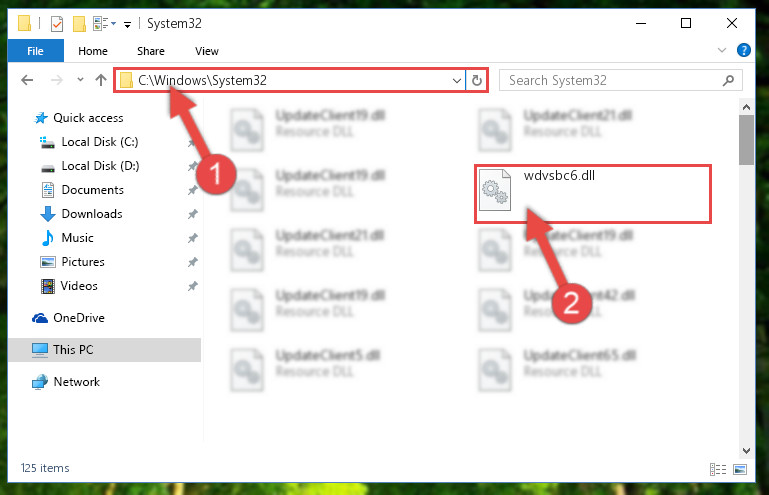
Task: Open the File menu
Action: (35, 51)
